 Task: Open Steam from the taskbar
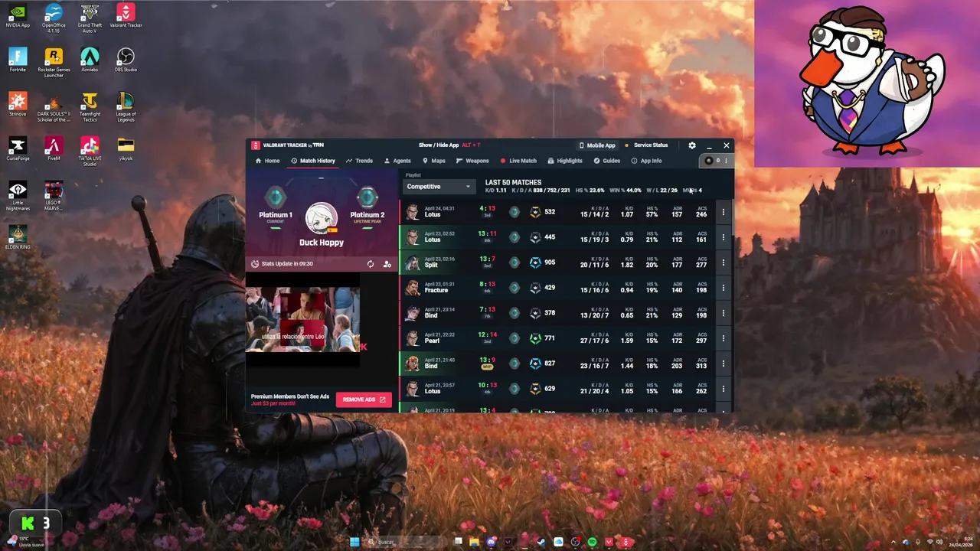tap(541, 542)
